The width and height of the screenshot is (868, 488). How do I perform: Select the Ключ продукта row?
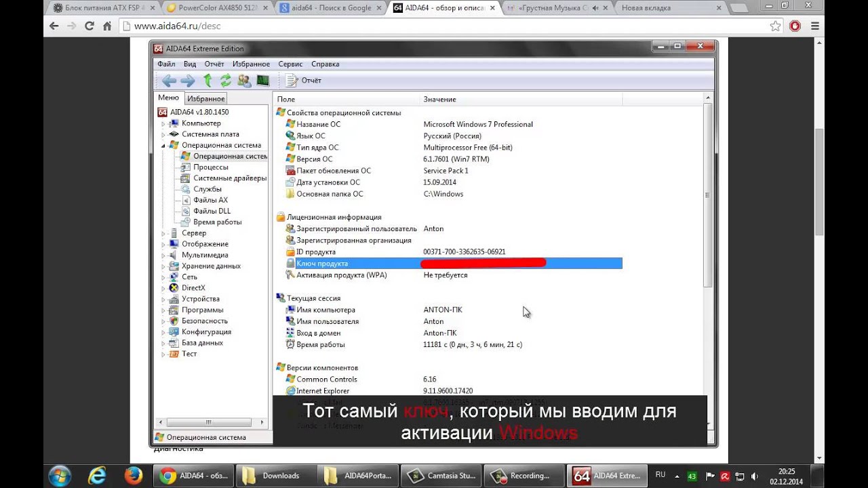point(453,263)
